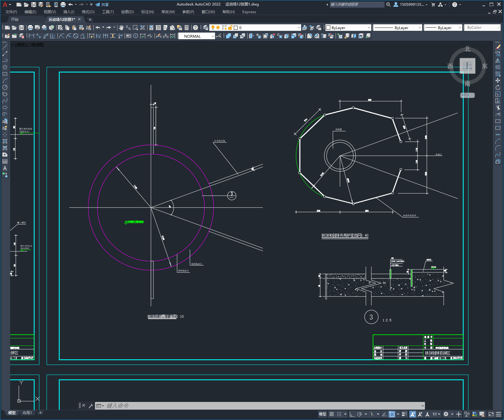Switch to the 布局1 layout tab
The height and width of the screenshot is (420, 504).
pyautogui.click(x=27, y=413)
